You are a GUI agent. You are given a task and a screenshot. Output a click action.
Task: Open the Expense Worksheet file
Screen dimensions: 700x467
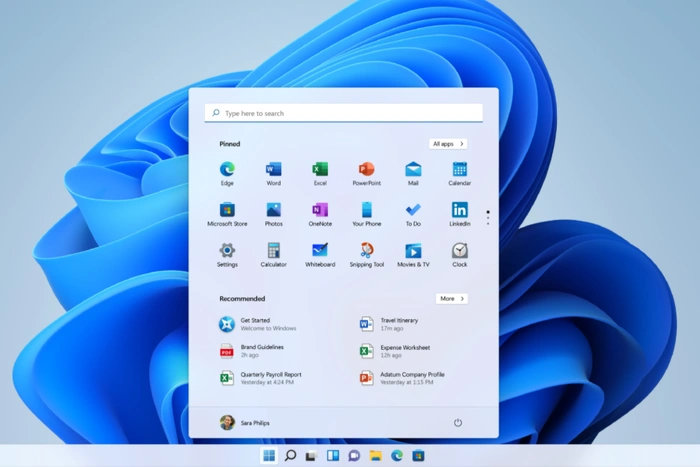pyautogui.click(x=395, y=351)
